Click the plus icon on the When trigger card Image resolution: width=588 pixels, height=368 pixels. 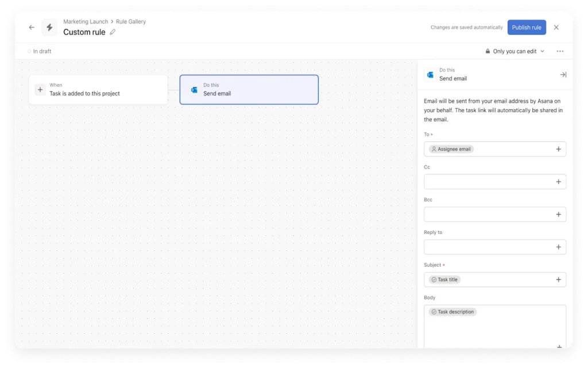[x=40, y=89]
